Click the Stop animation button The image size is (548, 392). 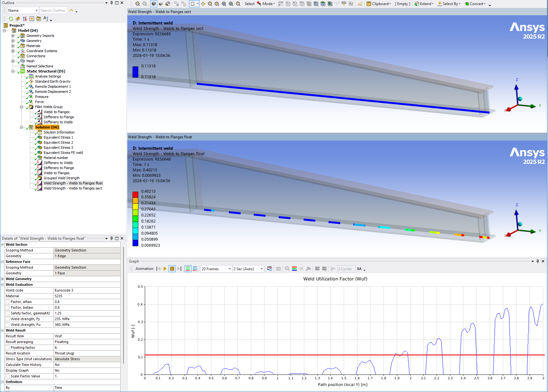172,269
